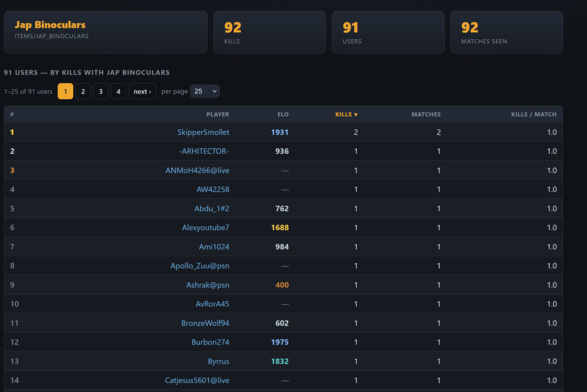Click the # rank column header
The height and width of the screenshot is (392, 587).
pos(12,114)
